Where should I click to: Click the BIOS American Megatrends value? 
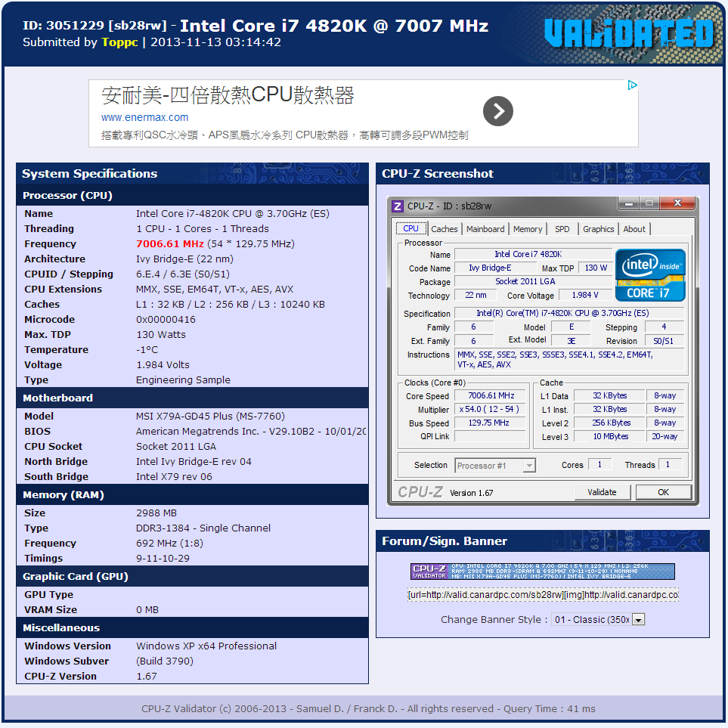pos(251,432)
